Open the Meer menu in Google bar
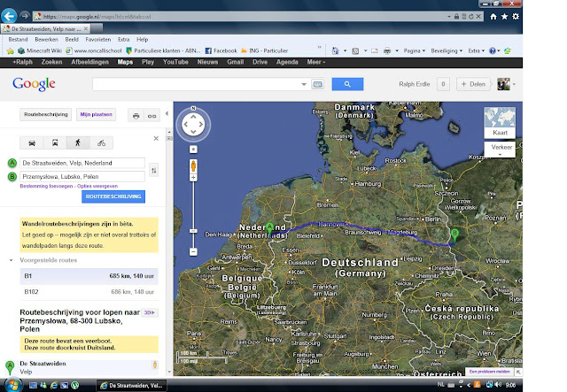Image resolution: width=567 pixels, height=392 pixels. pos(316,62)
